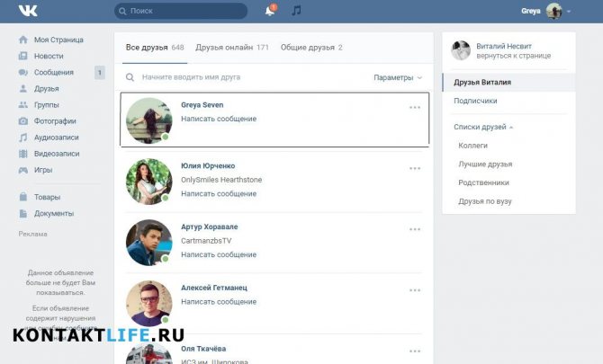This screenshot has height=364, width=603.
Task: Click the shopping bag icon beside Товары
Action: (x=23, y=197)
